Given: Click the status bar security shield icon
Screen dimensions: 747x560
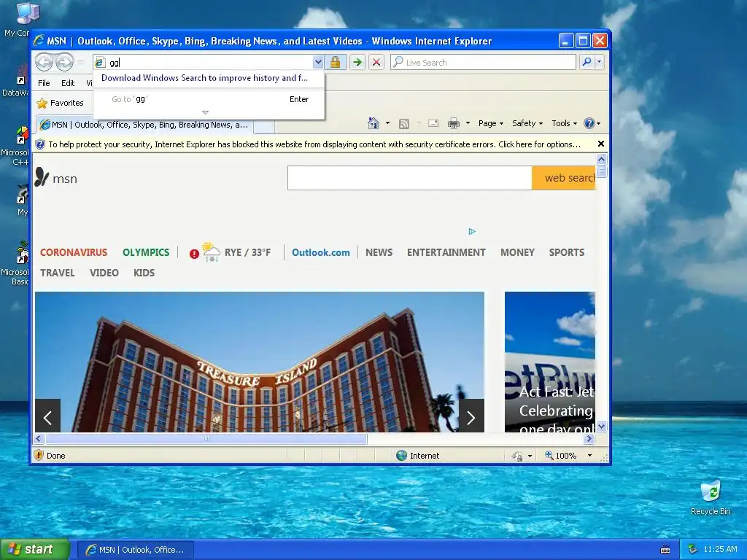Looking at the screenshot, I should (x=39, y=455).
